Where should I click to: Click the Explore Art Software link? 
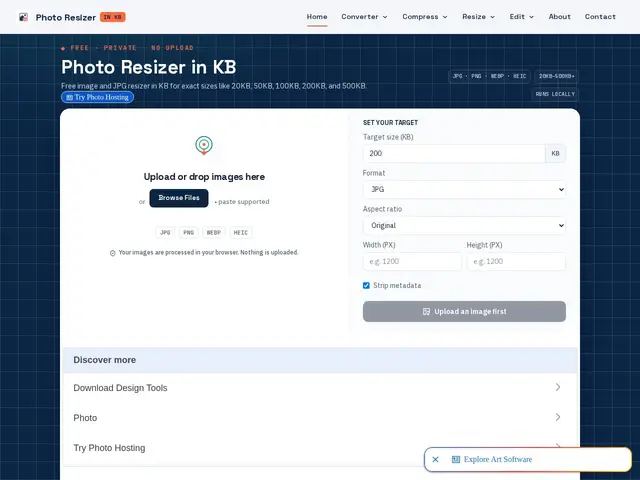coord(498,460)
